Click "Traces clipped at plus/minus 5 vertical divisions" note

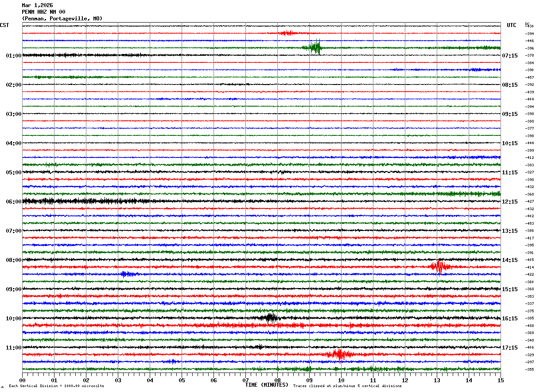pos(347,386)
